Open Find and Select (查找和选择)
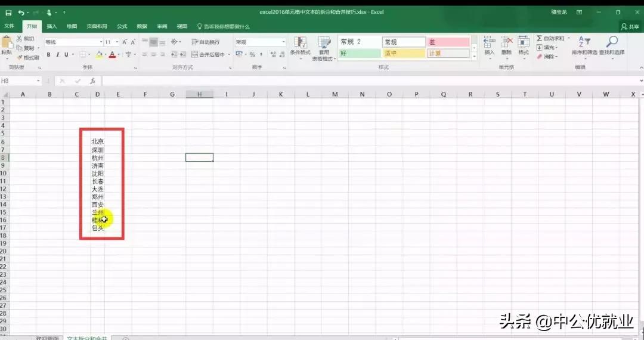Viewport: 644px width, 340px height. coord(612,45)
